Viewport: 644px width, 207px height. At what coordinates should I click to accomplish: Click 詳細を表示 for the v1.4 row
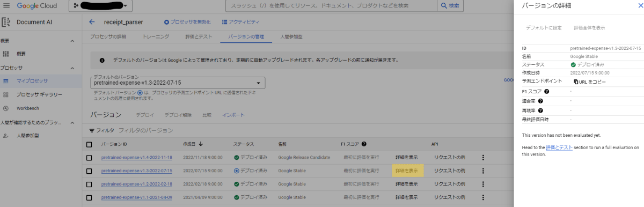click(406, 158)
